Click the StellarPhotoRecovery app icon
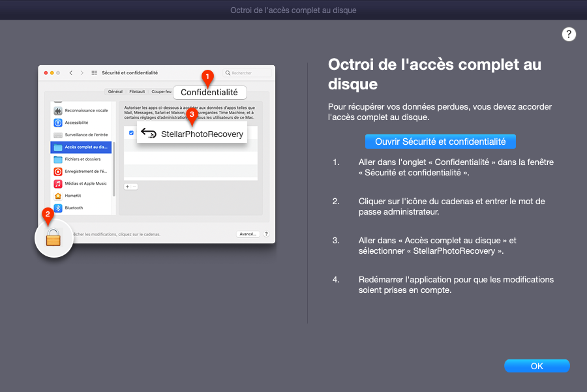This screenshot has width=587, height=392. (149, 133)
